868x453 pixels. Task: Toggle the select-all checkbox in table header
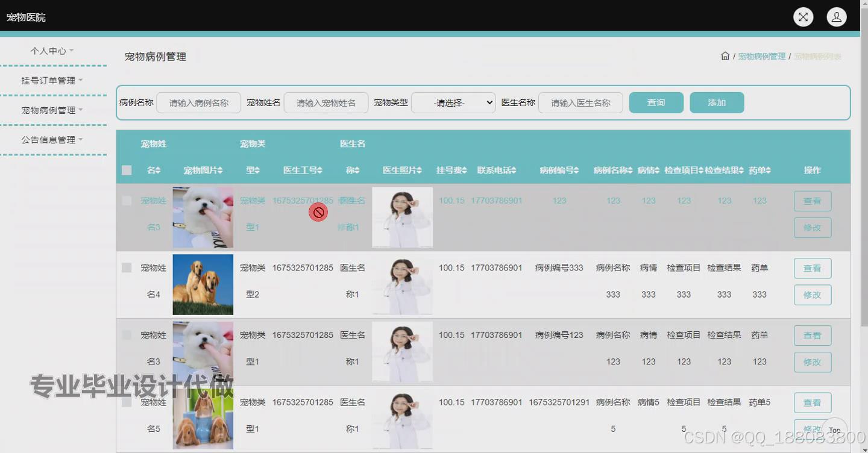(127, 170)
